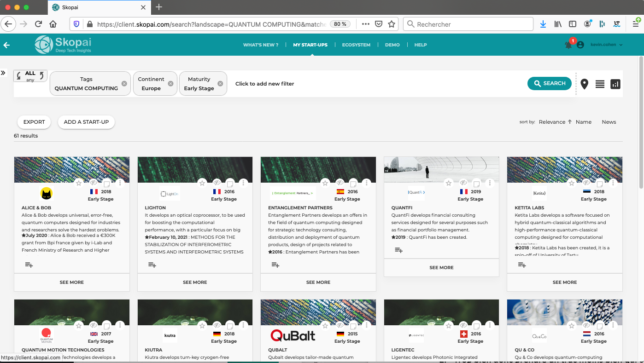Select the My Start-ups menu
Screen dimensions: 644x363
310,45
